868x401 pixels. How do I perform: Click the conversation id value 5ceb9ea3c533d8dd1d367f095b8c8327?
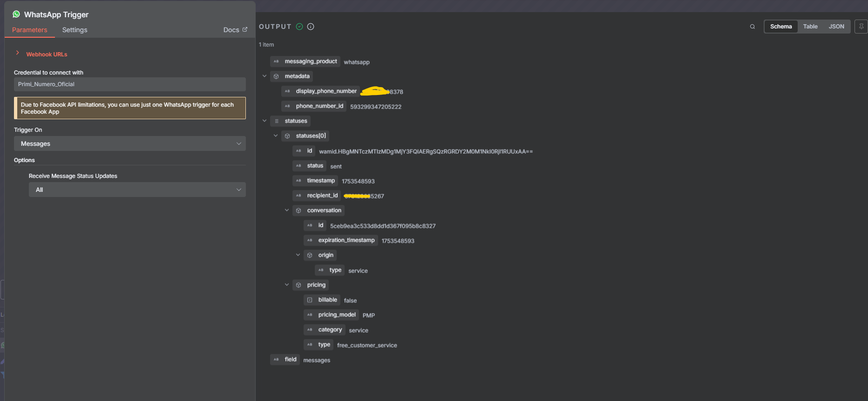point(383,226)
